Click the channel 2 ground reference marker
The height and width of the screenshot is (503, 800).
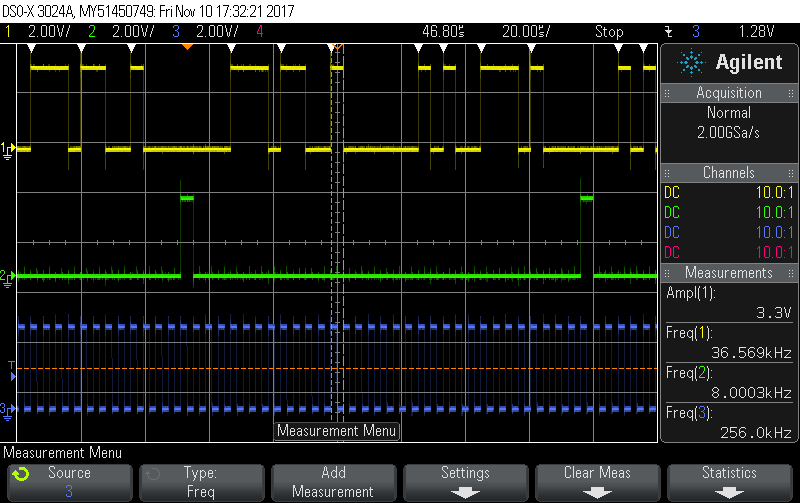click(x=8, y=278)
